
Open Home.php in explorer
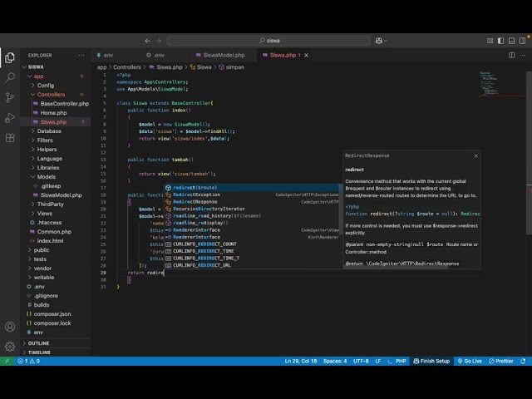pyautogui.click(x=53, y=113)
